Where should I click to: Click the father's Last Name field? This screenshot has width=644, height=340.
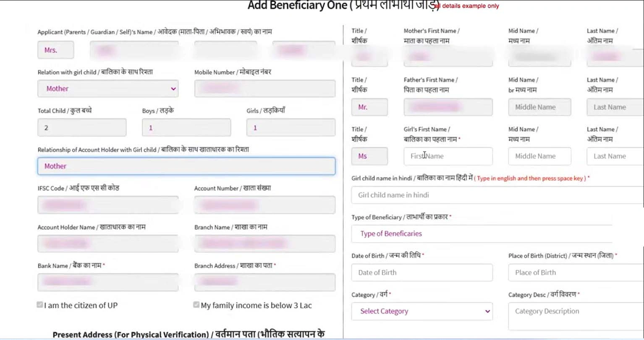coord(615,107)
